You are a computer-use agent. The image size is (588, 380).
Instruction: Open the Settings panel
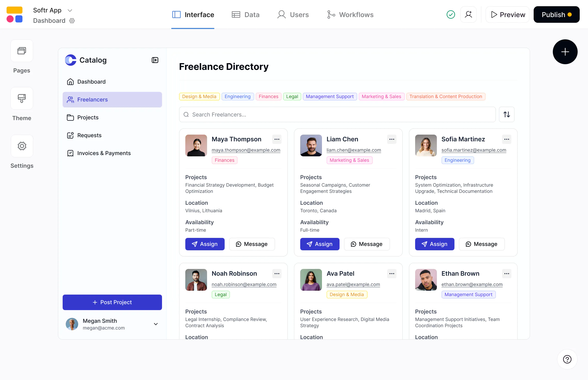[x=22, y=146]
